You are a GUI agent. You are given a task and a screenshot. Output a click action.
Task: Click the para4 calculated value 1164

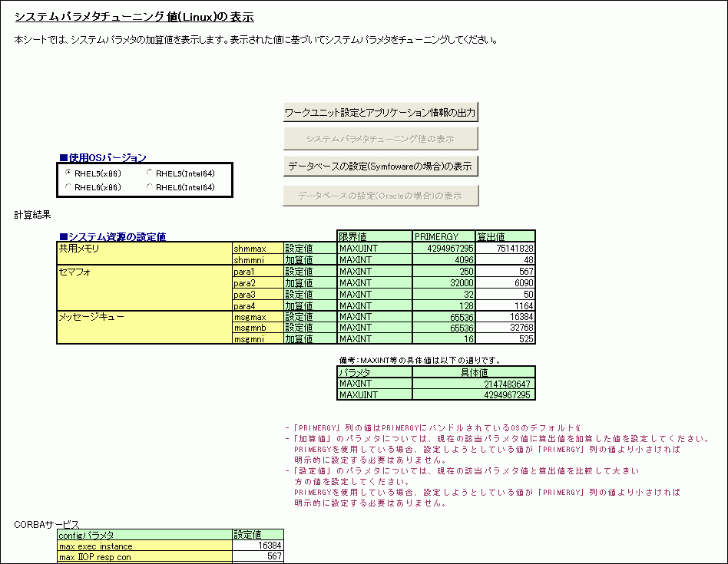tap(505, 305)
